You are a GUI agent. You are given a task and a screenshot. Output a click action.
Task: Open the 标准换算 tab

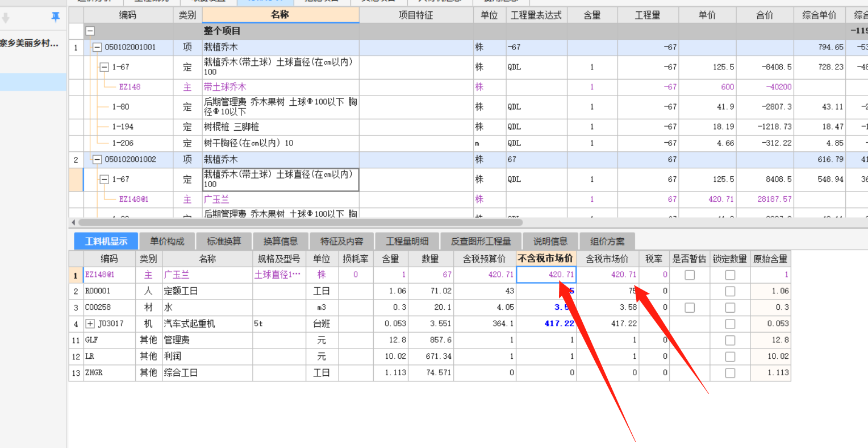[224, 241]
